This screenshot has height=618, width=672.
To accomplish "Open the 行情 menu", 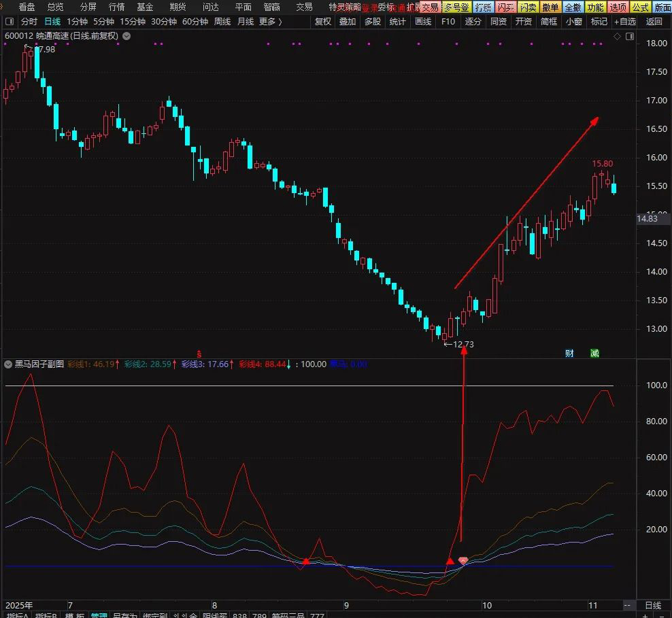I will point(117,7).
